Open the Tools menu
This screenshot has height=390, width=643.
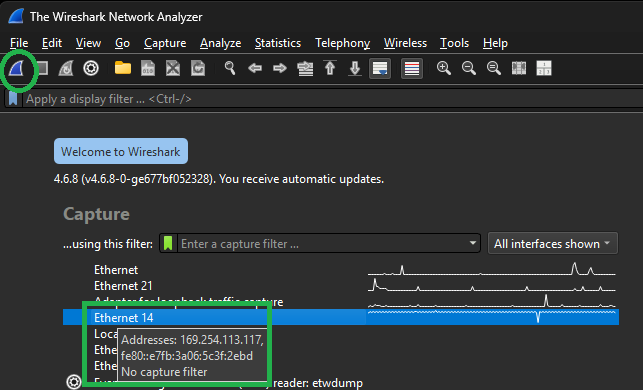coord(454,43)
